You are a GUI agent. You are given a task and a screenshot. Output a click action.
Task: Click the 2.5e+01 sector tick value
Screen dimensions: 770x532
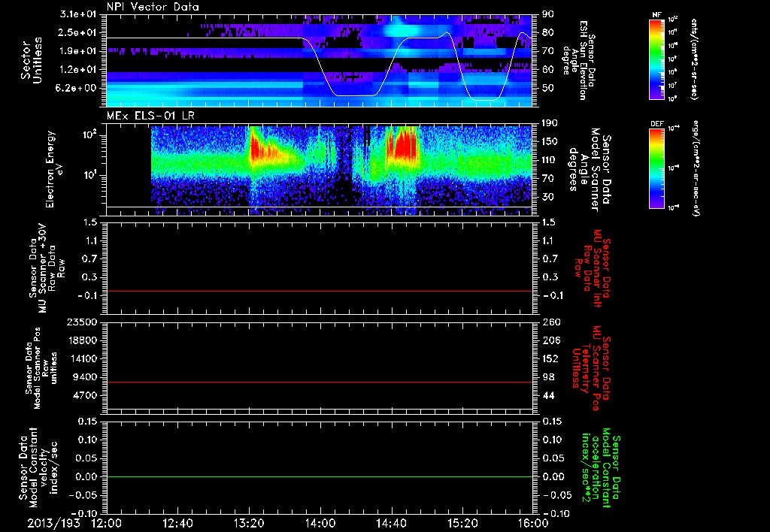78,32
